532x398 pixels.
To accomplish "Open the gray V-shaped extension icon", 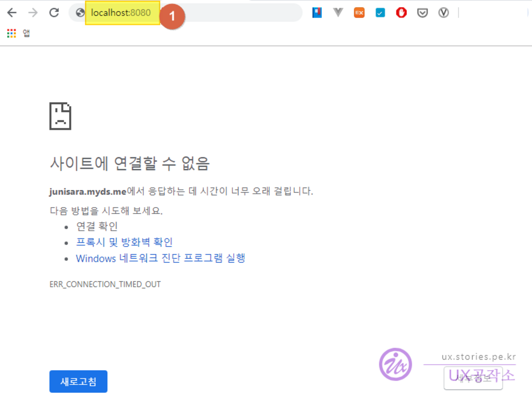I will [x=338, y=13].
